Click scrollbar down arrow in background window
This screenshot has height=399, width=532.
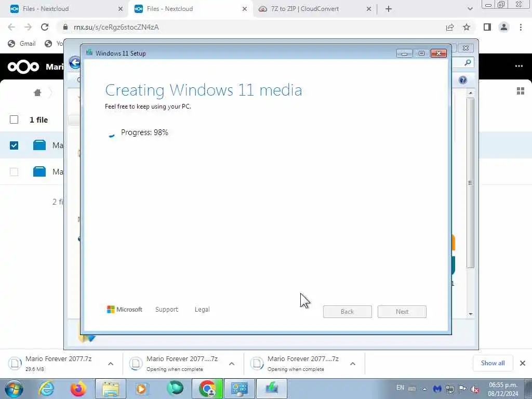tap(470, 314)
